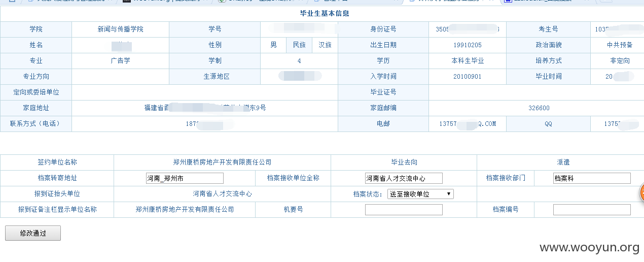Click the 性别 label cell
Image resolution: width=644 pixels, height=262 pixels.
[214, 45]
